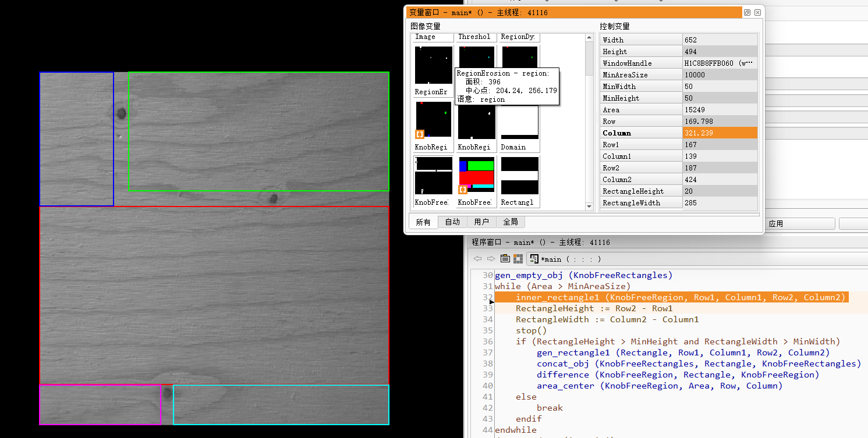This screenshot has width=868, height=438.
Task: Click the back navigation arrow in program window
Action: click(477, 259)
